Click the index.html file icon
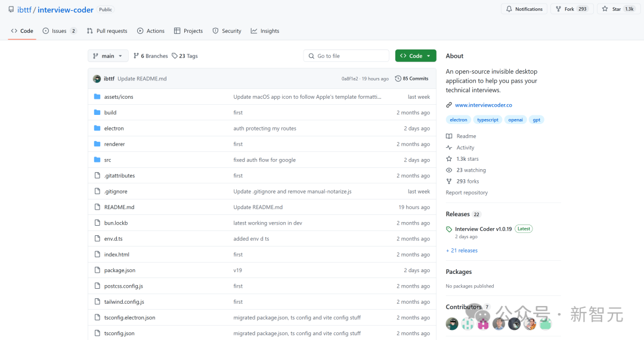 97,254
